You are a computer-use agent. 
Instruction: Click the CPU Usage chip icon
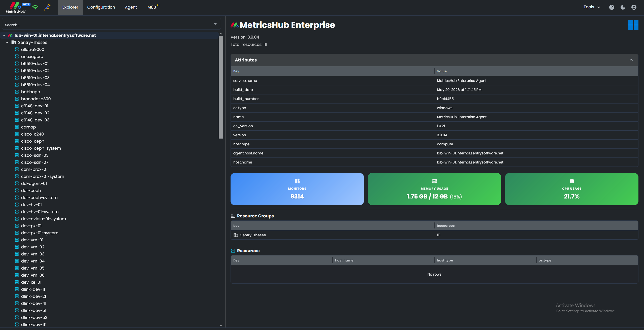572,181
